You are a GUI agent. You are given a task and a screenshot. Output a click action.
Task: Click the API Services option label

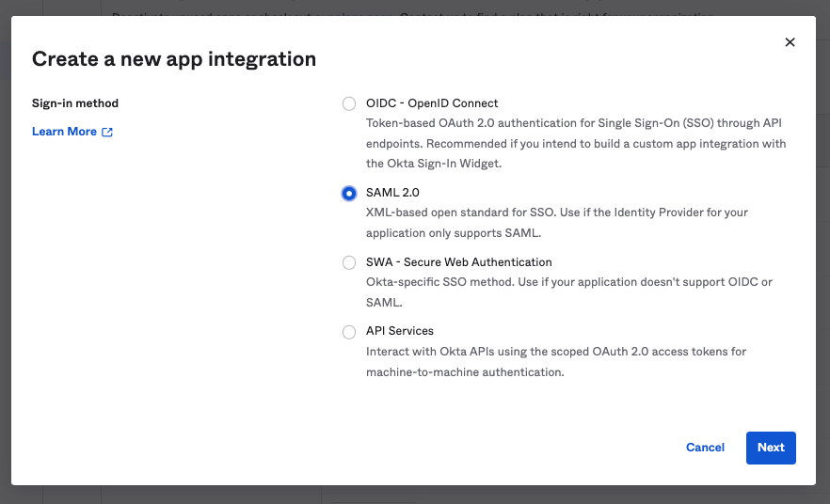click(399, 331)
